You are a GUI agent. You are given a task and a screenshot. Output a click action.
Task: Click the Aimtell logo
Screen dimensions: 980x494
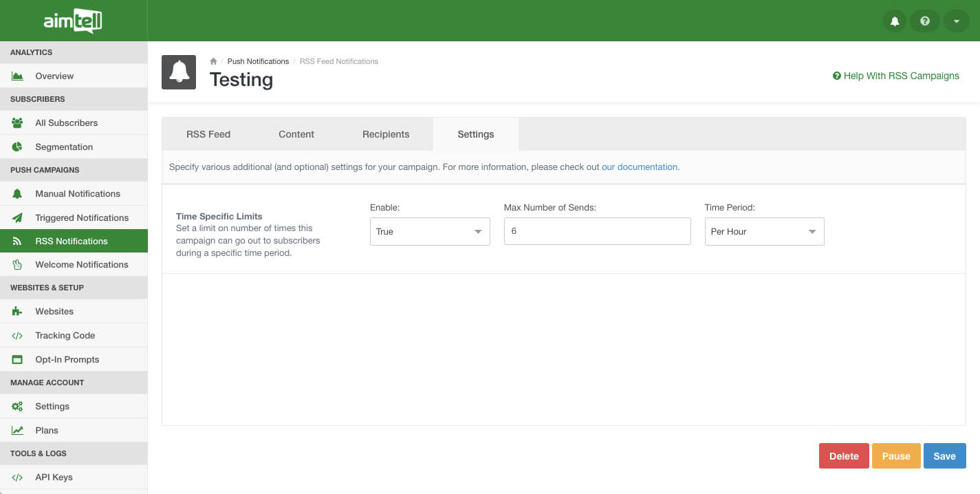[73, 21]
